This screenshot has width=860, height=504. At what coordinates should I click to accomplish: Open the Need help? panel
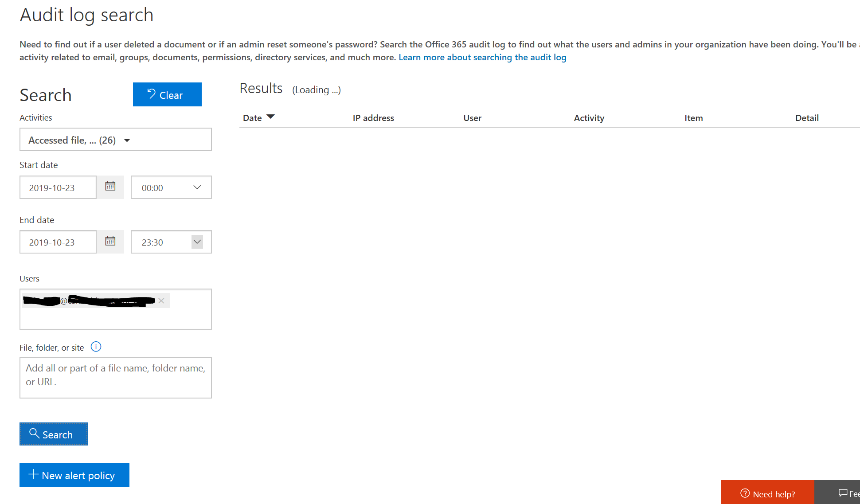coord(768,492)
